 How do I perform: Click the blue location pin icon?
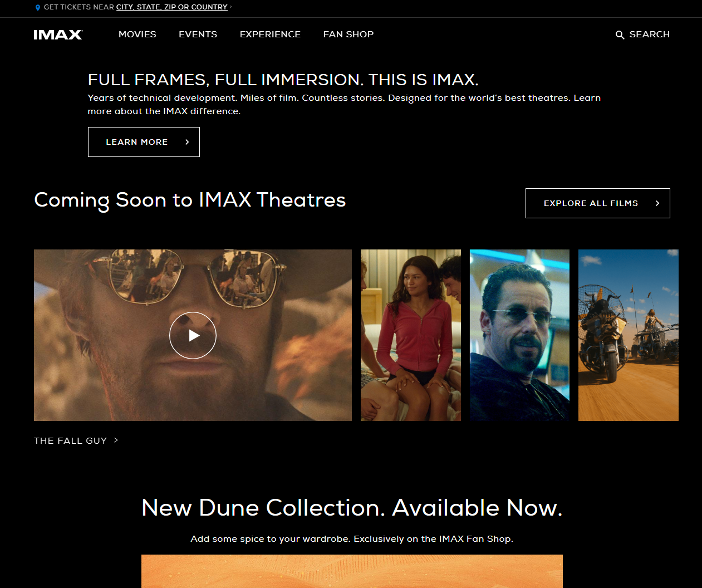[x=38, y=7]
